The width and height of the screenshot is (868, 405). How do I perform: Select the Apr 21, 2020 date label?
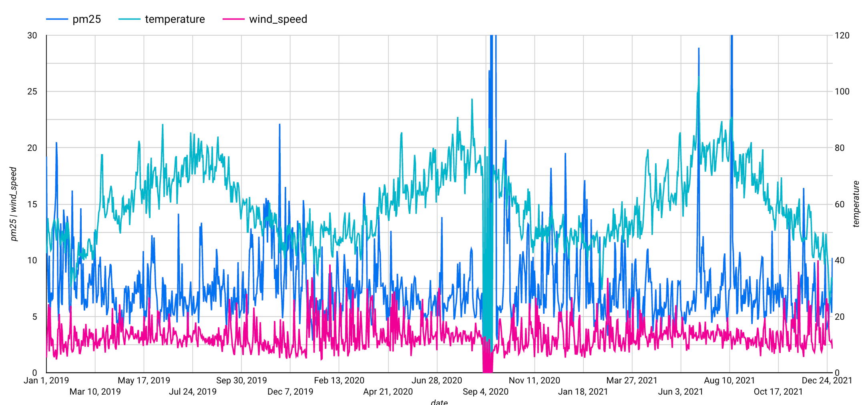tap(388, 391)
